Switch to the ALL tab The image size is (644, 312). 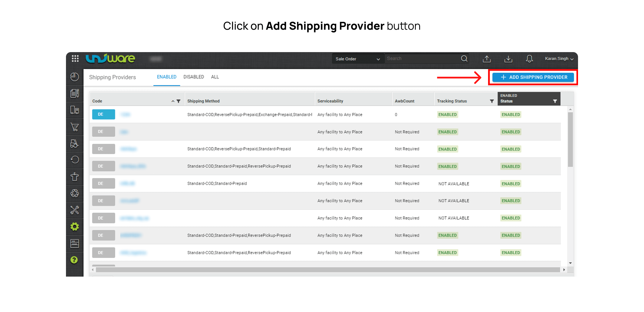pos(215,77)
